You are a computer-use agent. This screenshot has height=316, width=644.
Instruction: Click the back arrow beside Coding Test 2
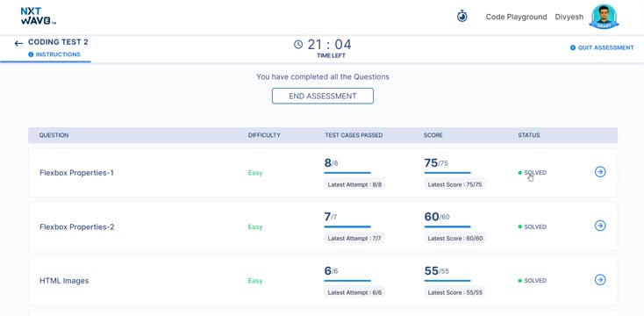tap(18, 44)
